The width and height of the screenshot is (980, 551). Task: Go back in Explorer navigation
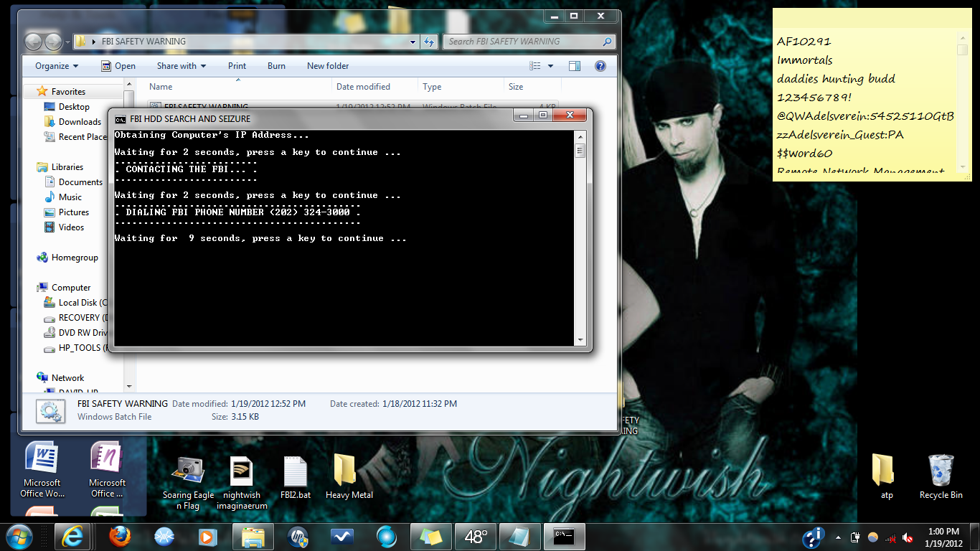point(33,42)
